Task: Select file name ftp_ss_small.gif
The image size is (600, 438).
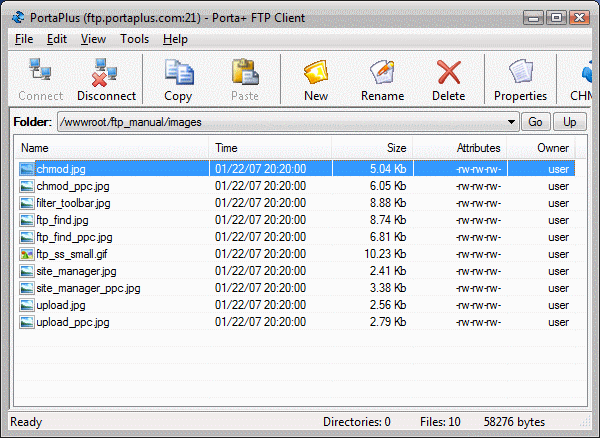Action: click(72, 254)
